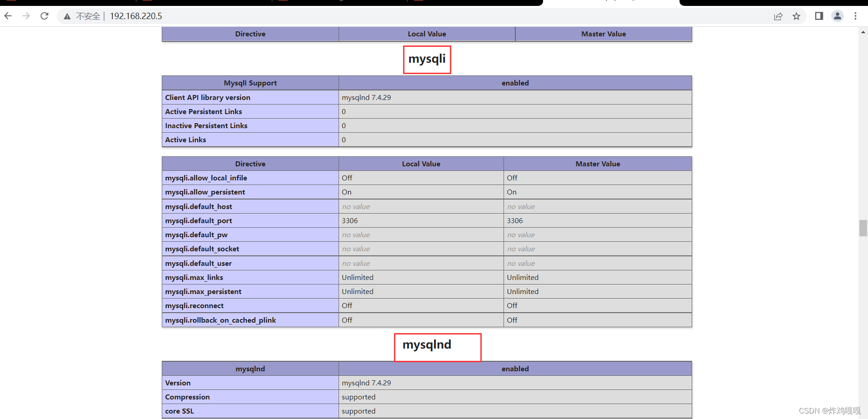The height and width of the screenshot is (419, 868).
Task: Select 'no value' local for default_host
Action: tap(356, 206)
